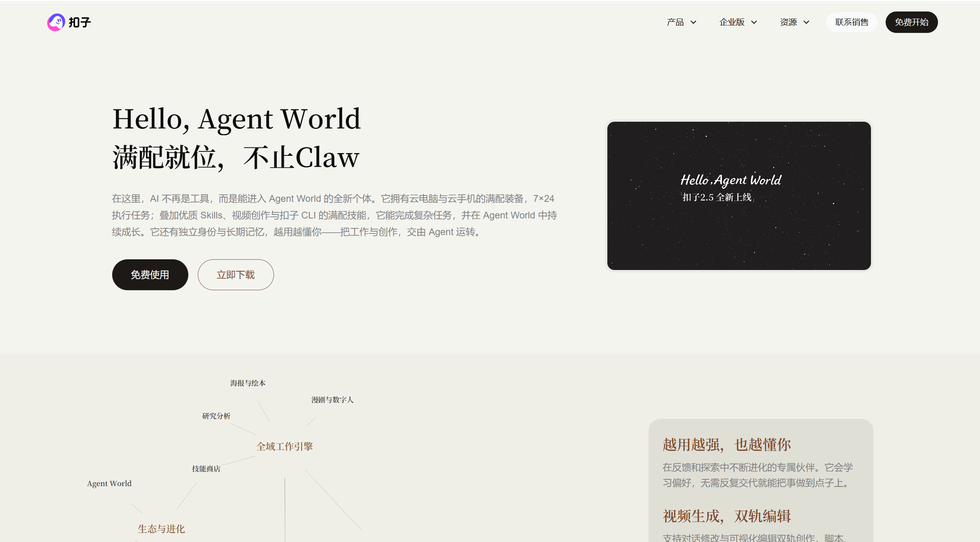Expand the 企业版 chevron arrow
The width and height of the screenshot is (980, 542).
pos(754,23)
